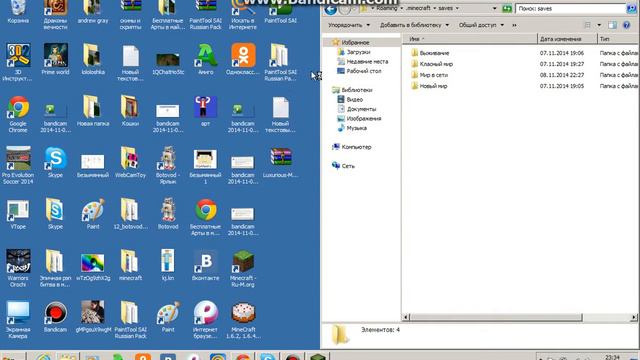Open the minecraft folder on desktop
This screenshot has height=360, width=640.
tap(130, 265)
